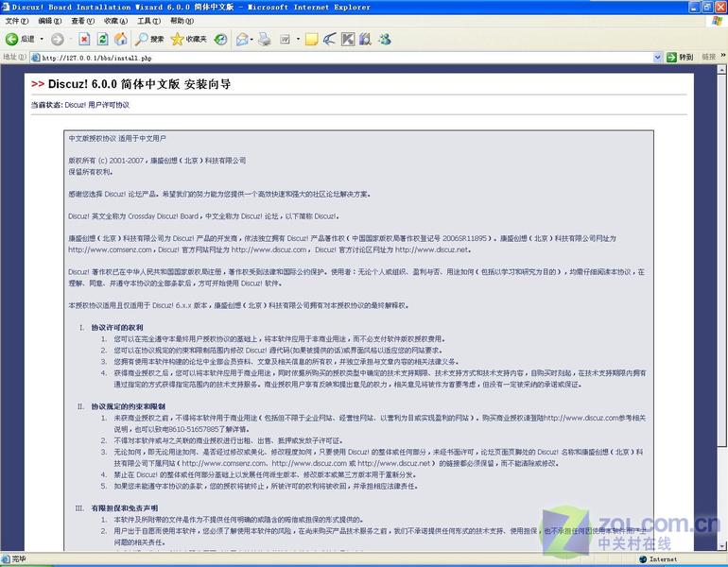Refresh the page with green arrows icon
This screenshot has height=567, width=728.
[103, 39]
